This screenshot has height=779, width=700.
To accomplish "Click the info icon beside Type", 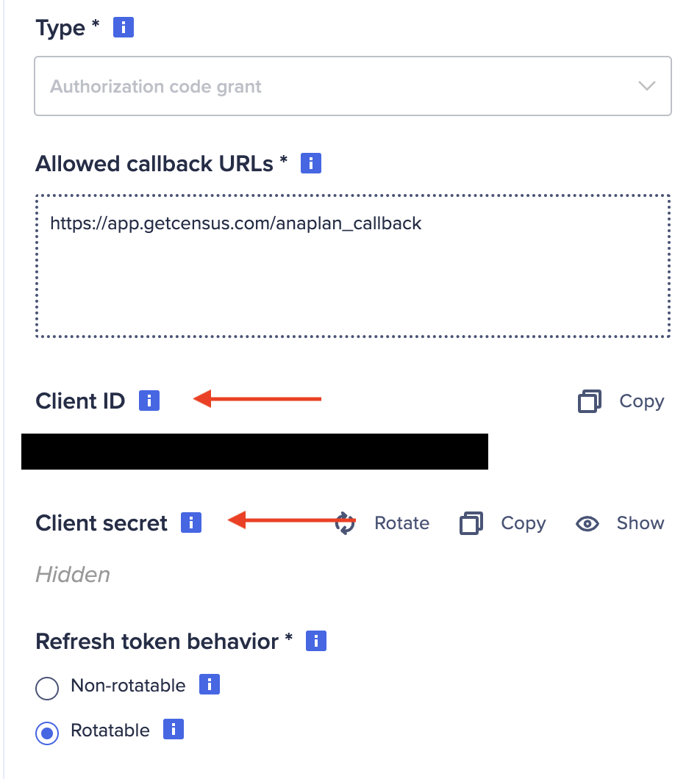I will coord(124,29).
